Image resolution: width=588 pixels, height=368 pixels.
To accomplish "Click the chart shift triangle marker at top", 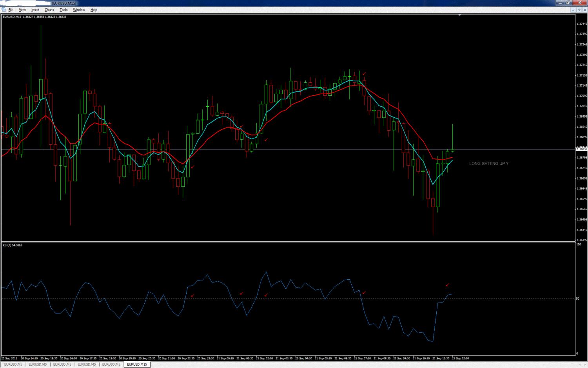I will tap(460, 15).
